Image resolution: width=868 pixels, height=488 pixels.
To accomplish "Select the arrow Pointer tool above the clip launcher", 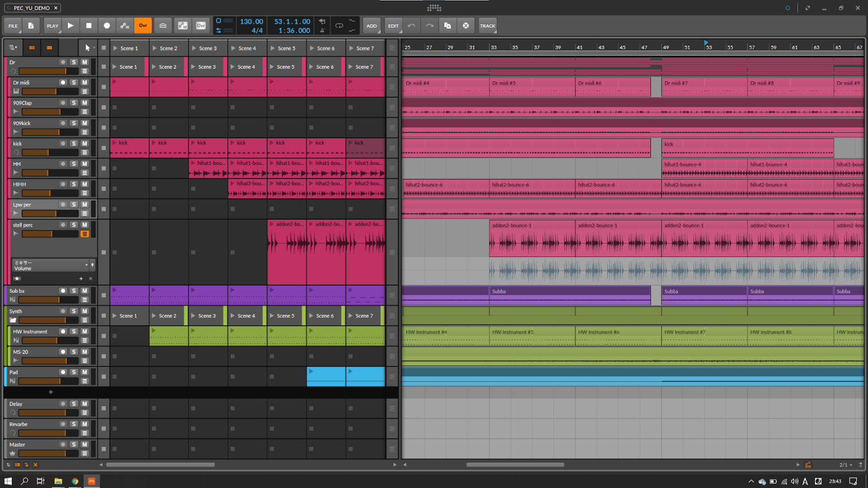I will [x=88, y=47].
